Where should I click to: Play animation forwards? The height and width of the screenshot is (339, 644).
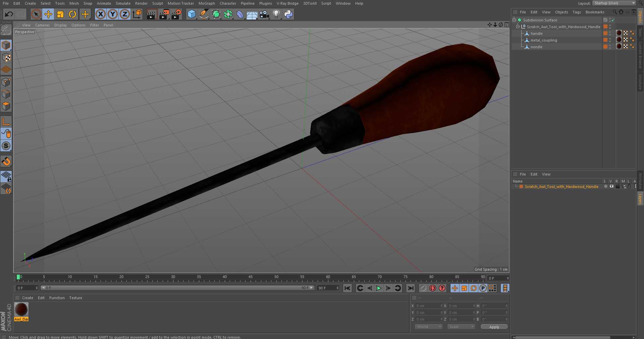pyautogui.click(x=379, y=288)
